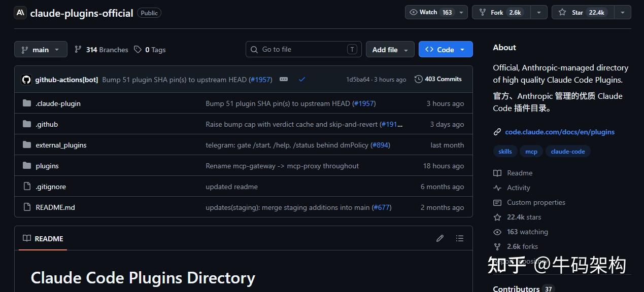Open the plugins folder
The width and height of the screenshot is (644, 292).
[x=47, y=166]
